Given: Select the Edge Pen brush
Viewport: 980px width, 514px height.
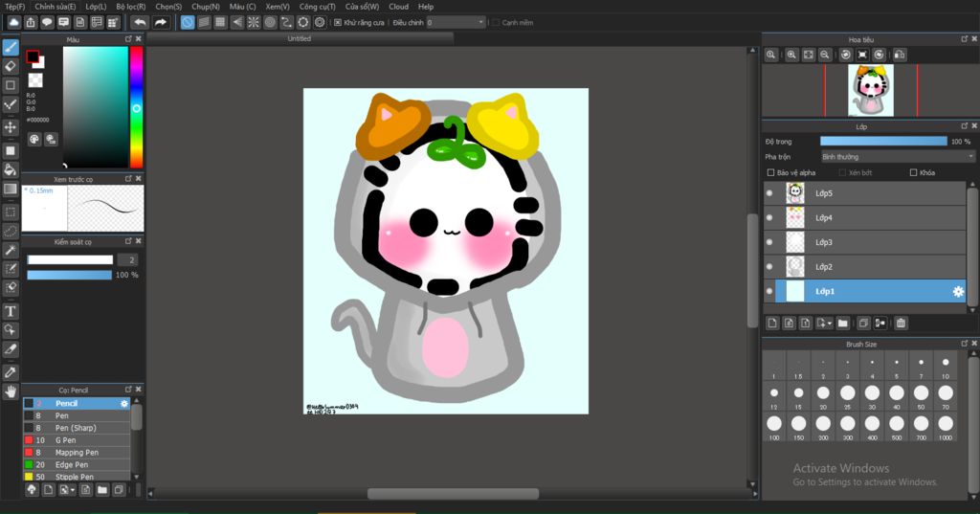Looking at the screenshot, I should point(77,464).
